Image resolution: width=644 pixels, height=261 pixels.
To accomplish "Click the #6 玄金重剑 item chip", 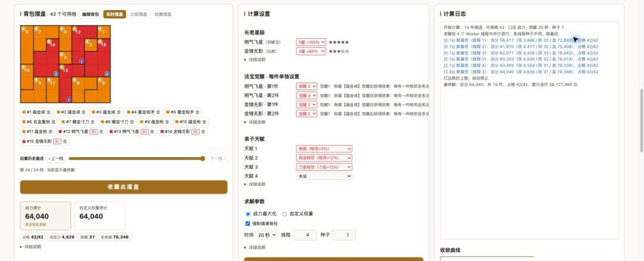I will [39, 122].
